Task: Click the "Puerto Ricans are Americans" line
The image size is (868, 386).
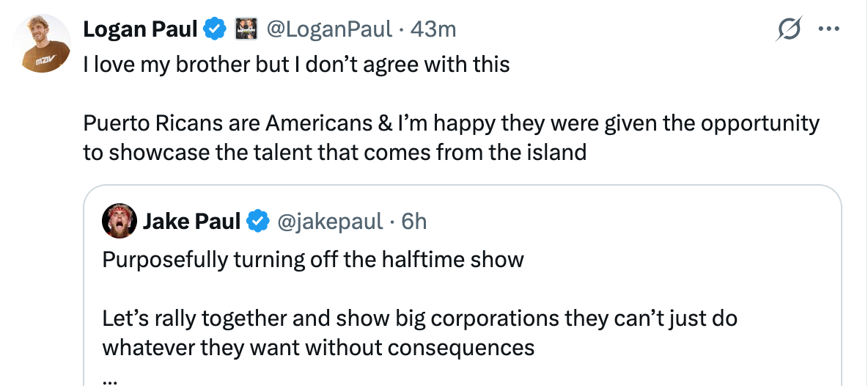Action: (x=451, y=123)
